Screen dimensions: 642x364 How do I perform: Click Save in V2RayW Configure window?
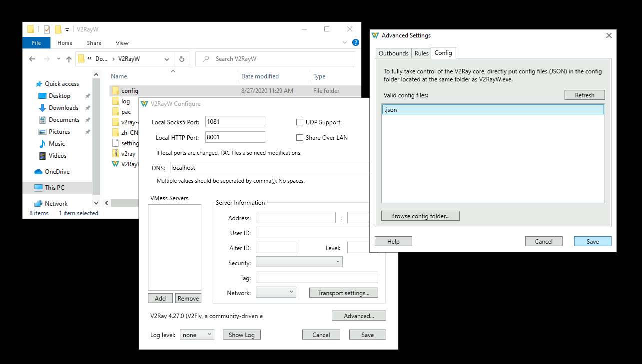368,335
